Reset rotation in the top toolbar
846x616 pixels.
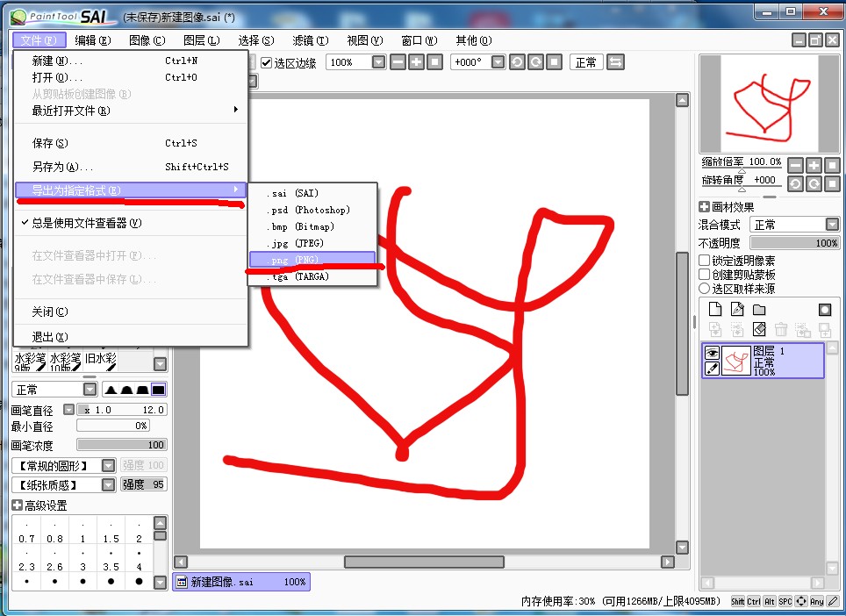tap(554, 62)
